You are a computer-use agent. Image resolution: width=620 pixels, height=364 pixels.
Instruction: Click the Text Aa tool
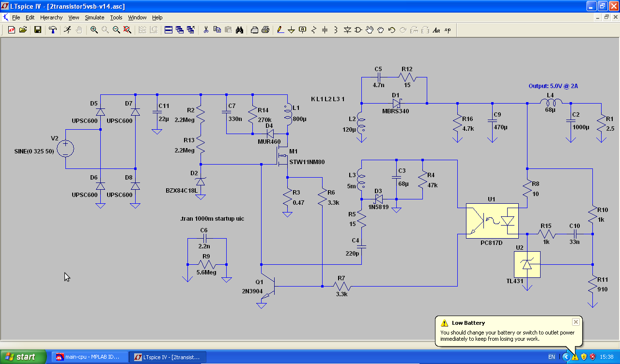[x=436, y=30]
